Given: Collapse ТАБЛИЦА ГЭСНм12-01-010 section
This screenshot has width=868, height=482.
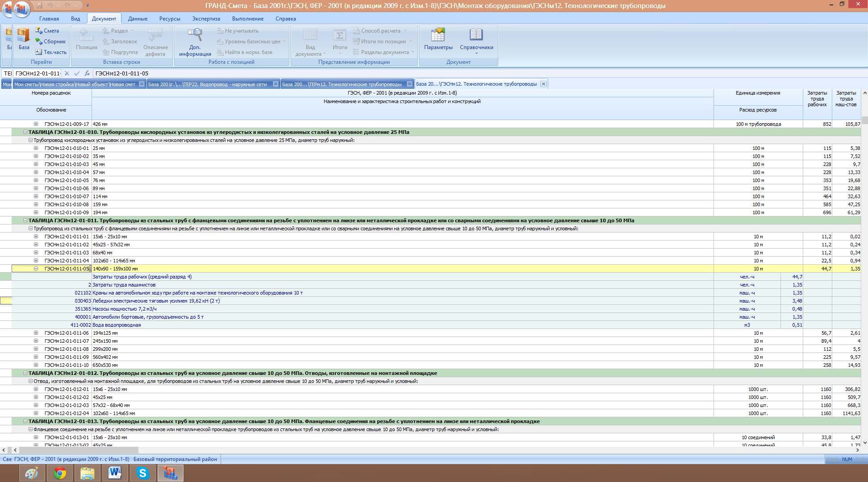Looking at the screenshot, I should tap(25, 132).
